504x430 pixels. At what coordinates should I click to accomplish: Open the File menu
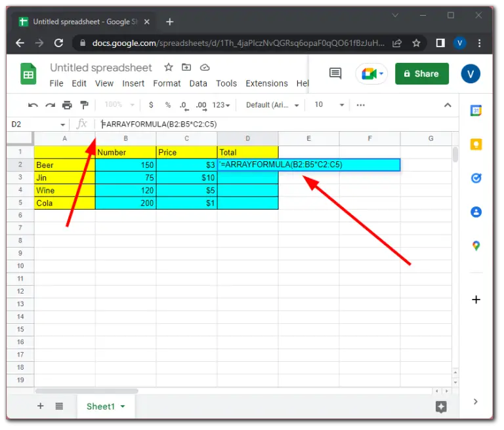pyautogui.click(x=56, y=83)
